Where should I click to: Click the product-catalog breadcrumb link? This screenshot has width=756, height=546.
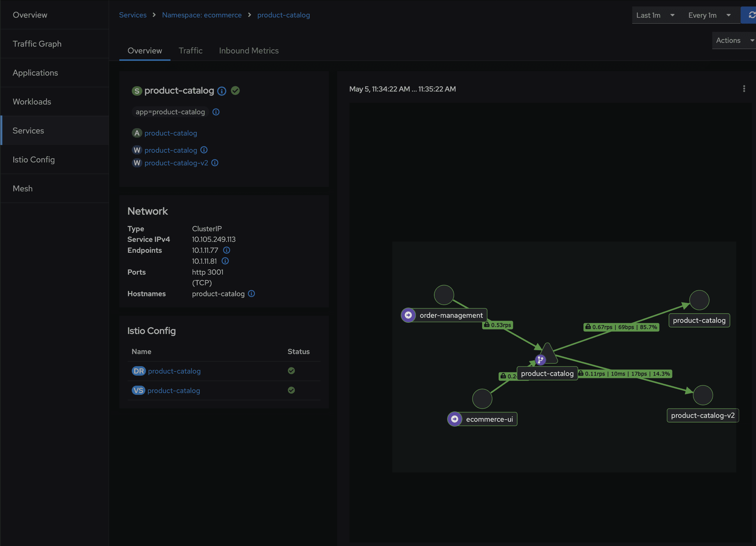[283, 15]
